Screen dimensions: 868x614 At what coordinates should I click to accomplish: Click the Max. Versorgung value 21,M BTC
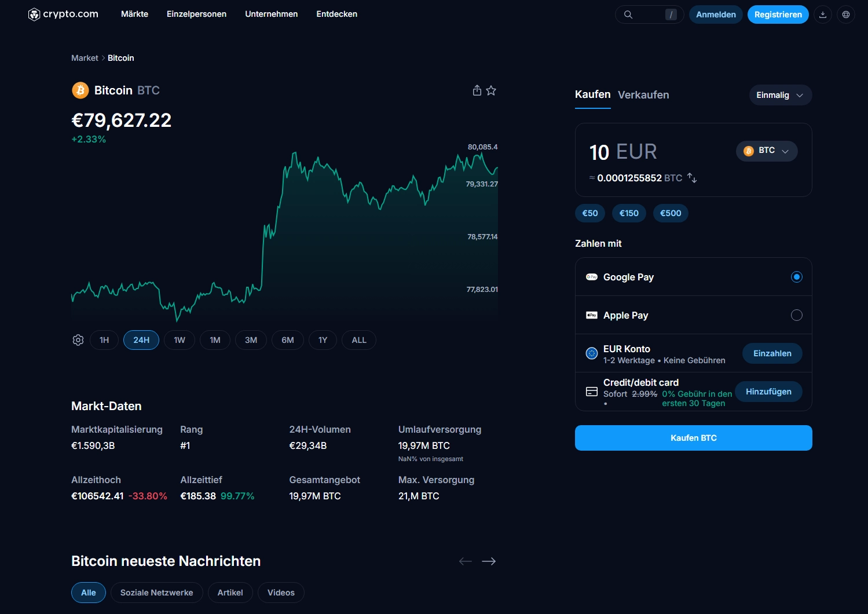[419, 496]
